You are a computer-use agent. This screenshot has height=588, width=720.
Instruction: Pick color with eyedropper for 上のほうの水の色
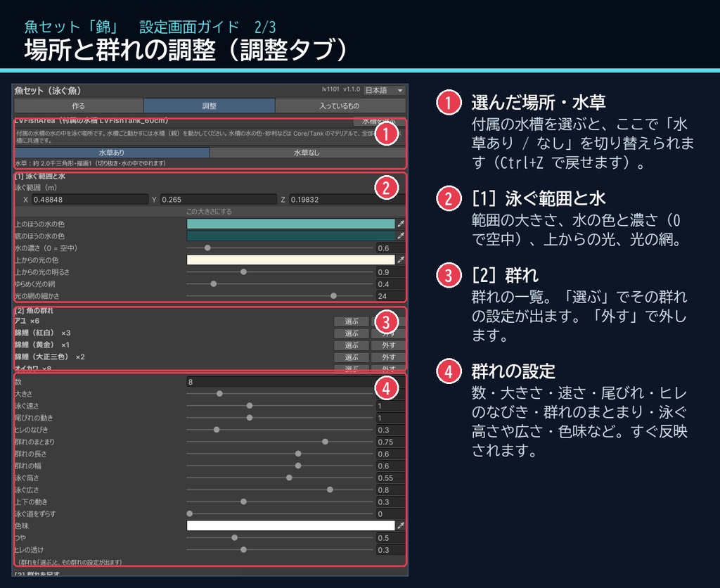click(x=401, y=224)
